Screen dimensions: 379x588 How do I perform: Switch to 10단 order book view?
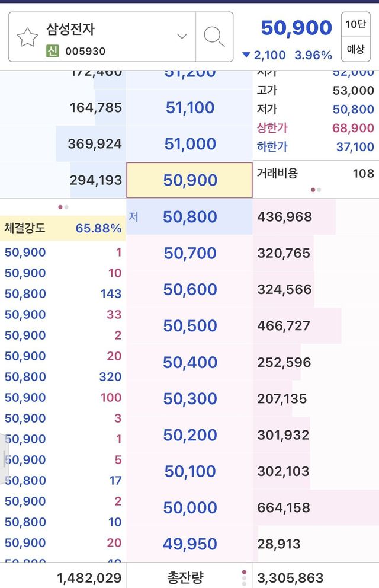pyautogui.click(x=355, y=24)
